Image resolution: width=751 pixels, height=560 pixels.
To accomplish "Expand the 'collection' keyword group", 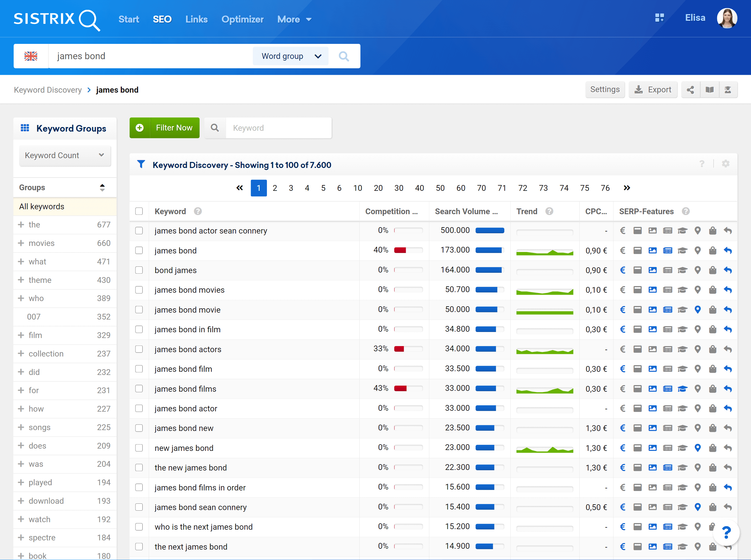I will [x=21, y=354].
